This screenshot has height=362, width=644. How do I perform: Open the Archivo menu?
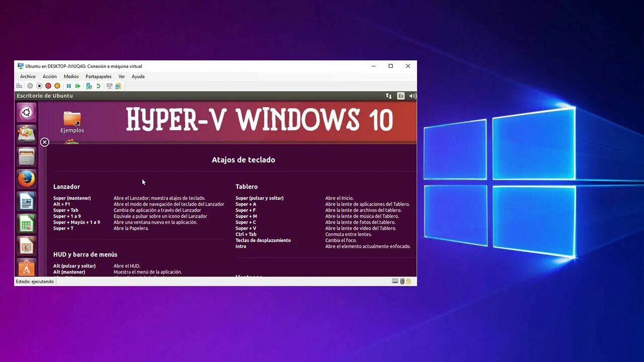(x=28, y=76)
